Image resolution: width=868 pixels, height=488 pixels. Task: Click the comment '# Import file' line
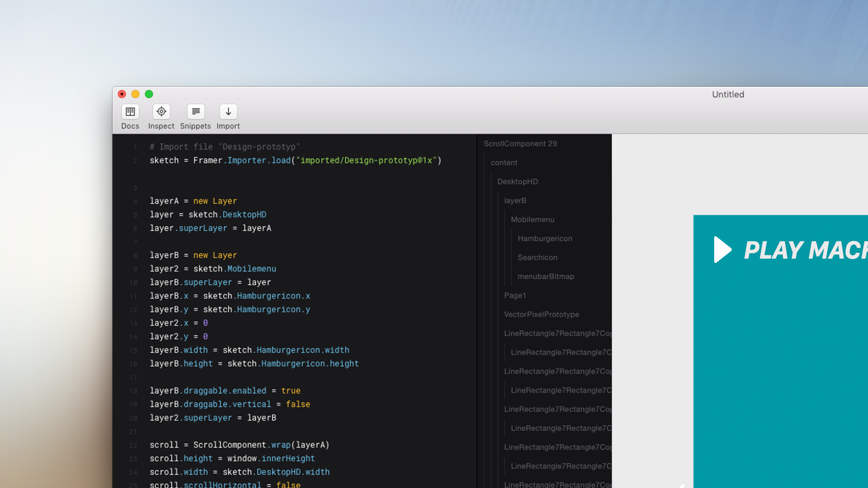click(x=225, y=147)
